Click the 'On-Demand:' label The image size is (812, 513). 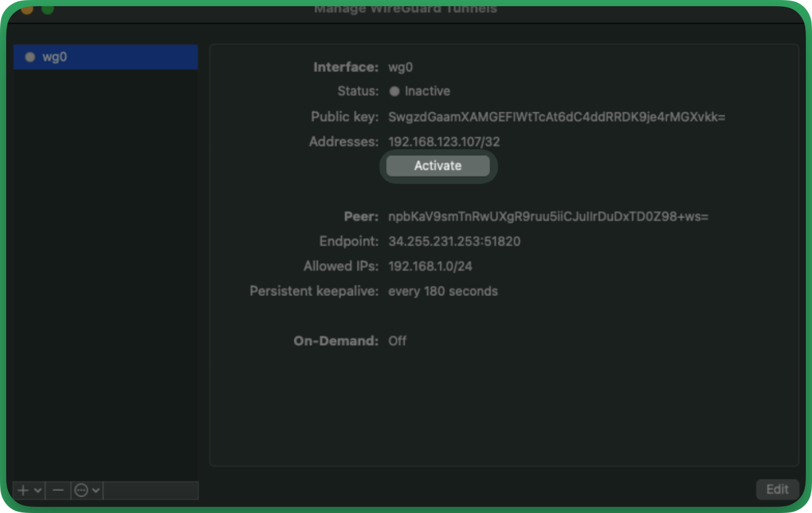click(336, 341)
